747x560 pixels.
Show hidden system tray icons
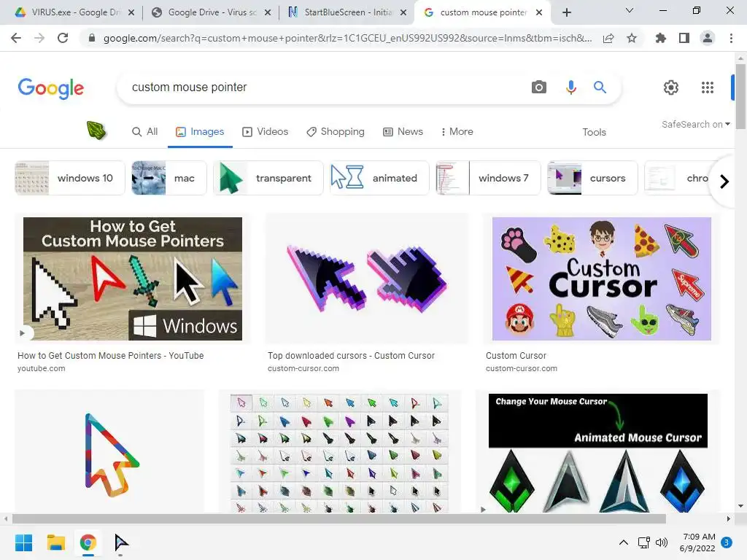(x=623, y=542)
